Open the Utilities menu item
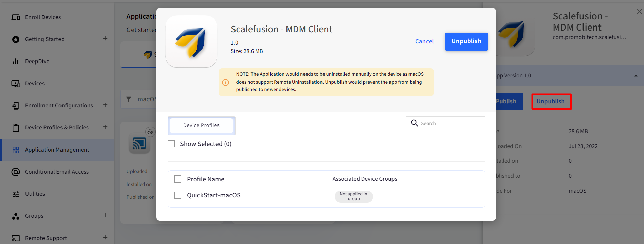This screenshot has width=644, height=244. tap(35, 194)
